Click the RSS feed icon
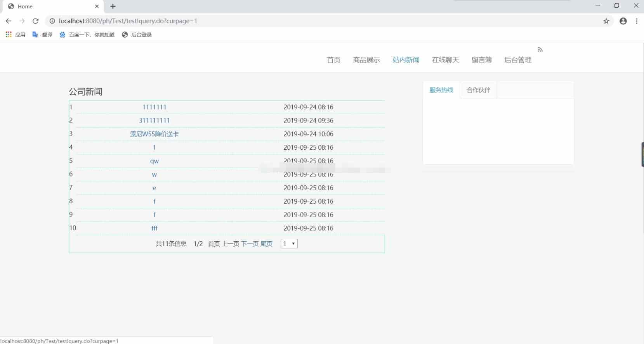 pos(540,49)
